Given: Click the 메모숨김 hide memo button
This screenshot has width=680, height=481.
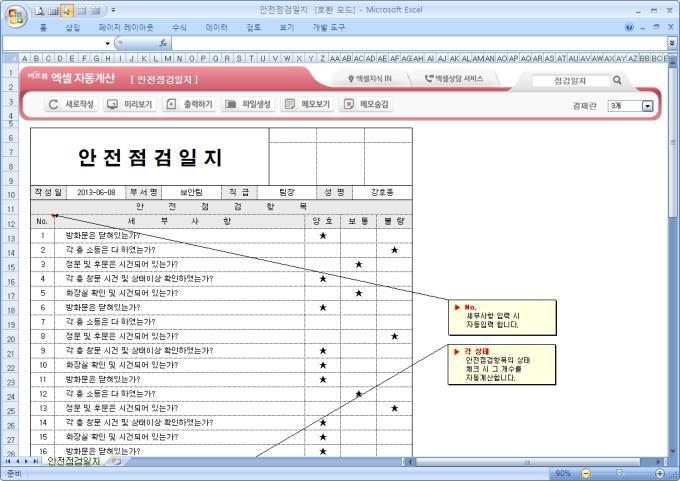Looking at the screenshot, I should tap(366, 104).
